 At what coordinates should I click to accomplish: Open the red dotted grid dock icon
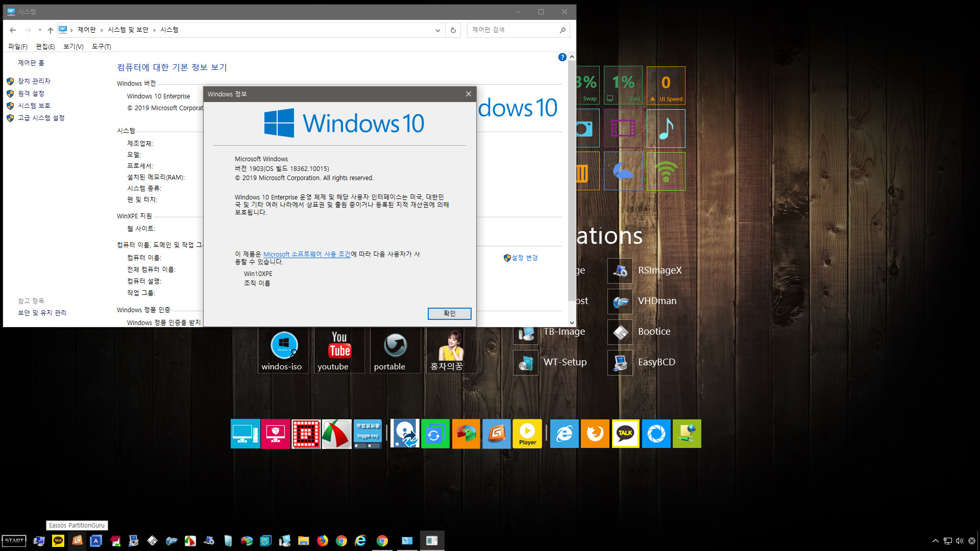coord(306,434)
